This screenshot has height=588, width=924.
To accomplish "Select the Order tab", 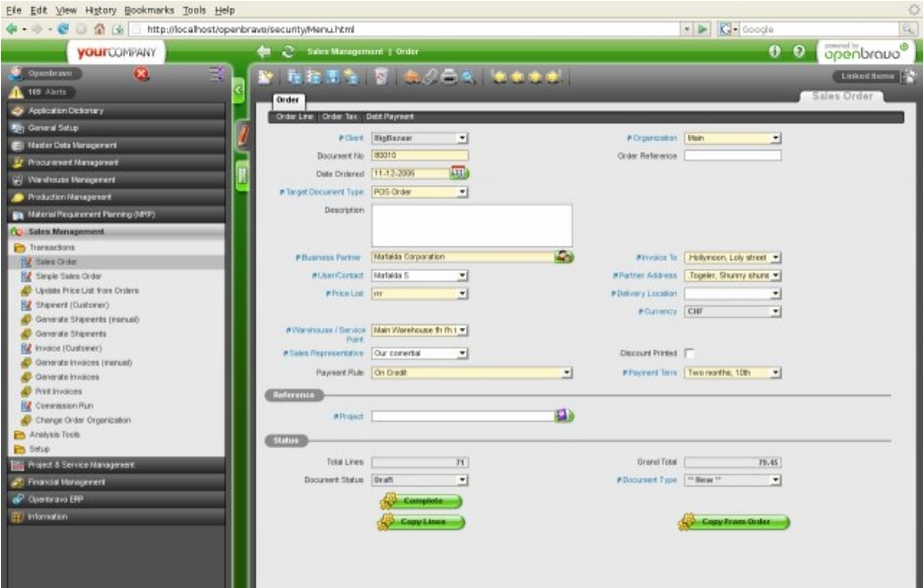I will coord(288,99).
